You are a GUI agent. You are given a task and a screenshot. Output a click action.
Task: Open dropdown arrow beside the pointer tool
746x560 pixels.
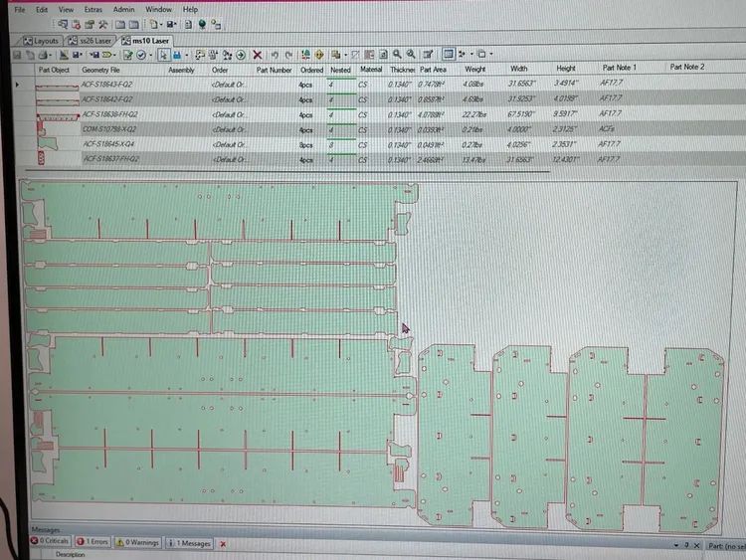tap(186, 55)
